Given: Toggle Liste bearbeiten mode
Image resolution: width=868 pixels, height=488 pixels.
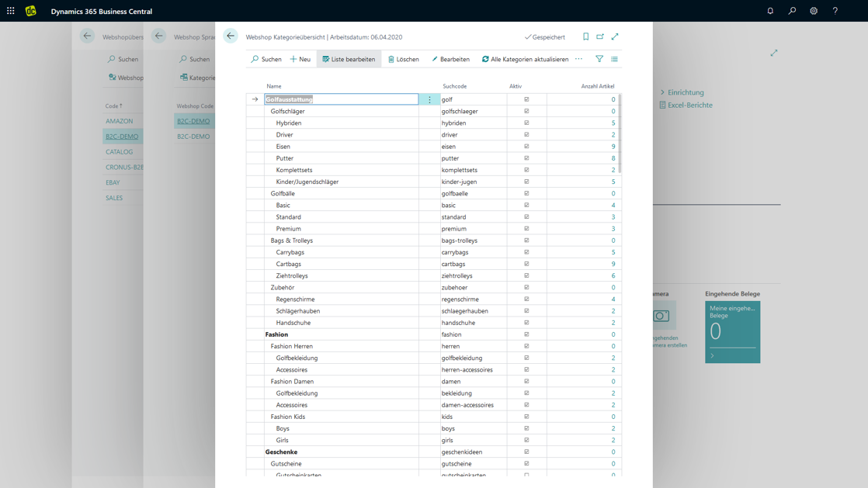Looking at the screenshot, I should (x=349, y=59).
